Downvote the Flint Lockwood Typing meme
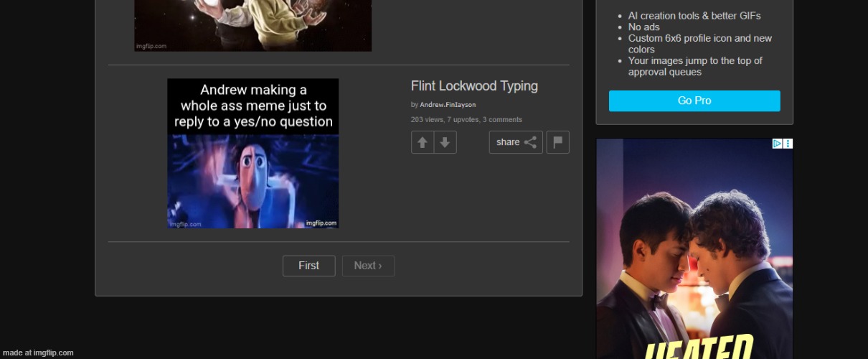This screenshot has height=359, width=868. [x=445, y=142]
